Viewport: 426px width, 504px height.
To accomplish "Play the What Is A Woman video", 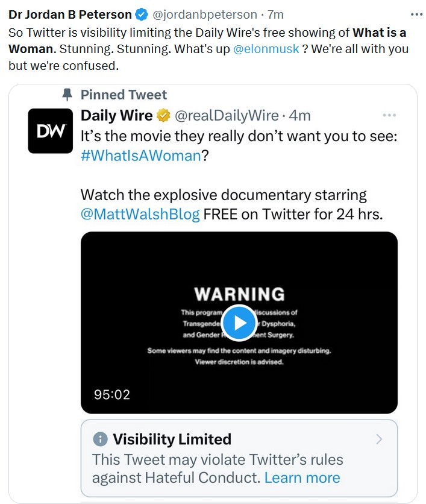I will pos(239,323).
